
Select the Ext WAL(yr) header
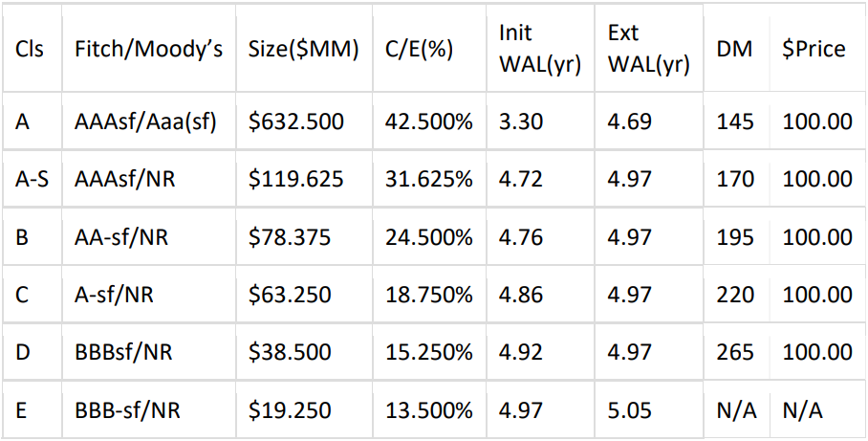tap(648, 49)
